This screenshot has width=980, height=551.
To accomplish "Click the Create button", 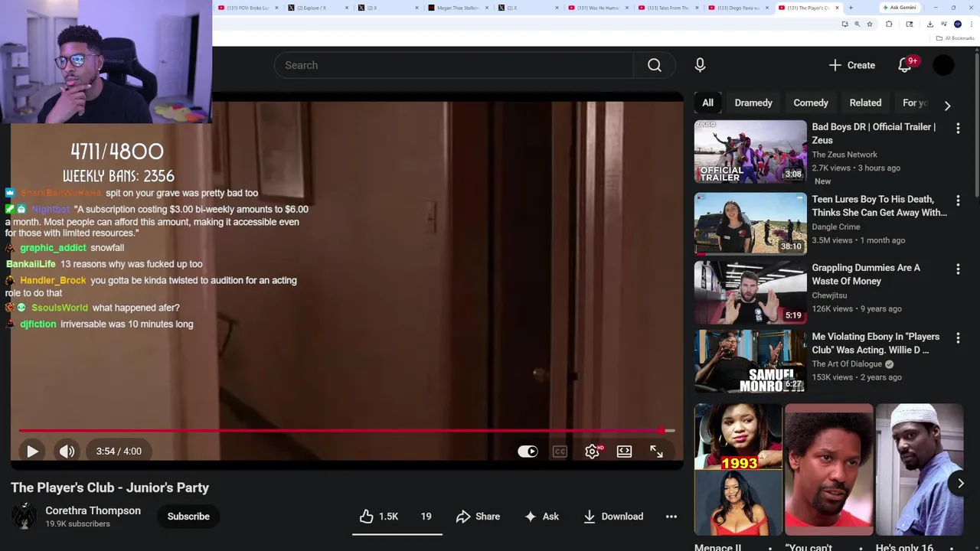I will 852,65.
